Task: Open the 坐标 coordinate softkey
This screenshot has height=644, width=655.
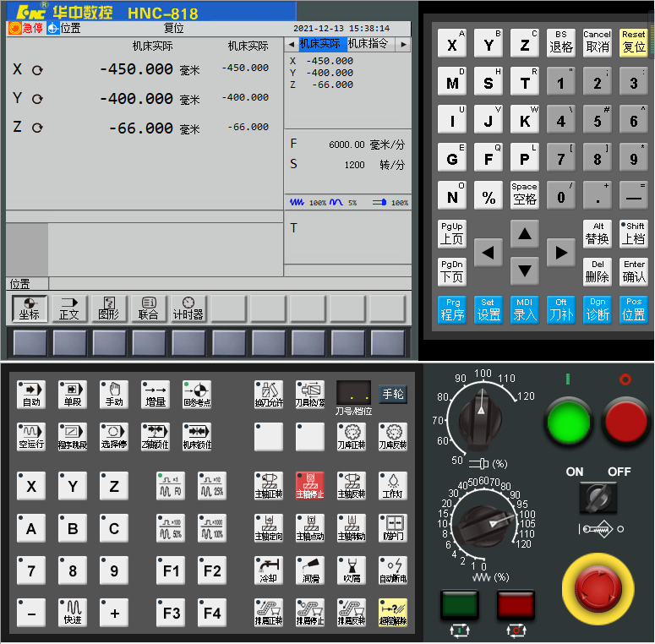Action: [30, 308]
